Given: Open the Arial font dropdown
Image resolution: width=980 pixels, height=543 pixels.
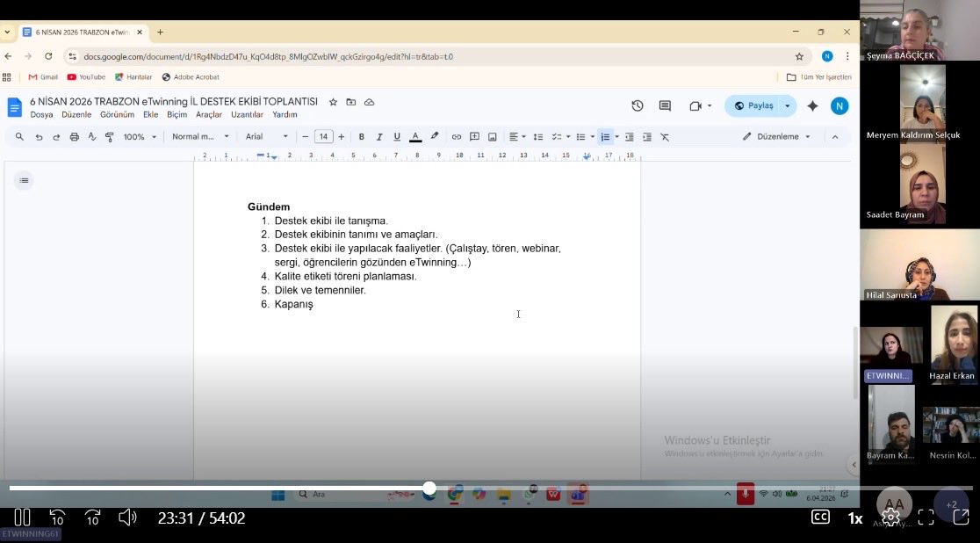Looking at the screenshot, I should 267,136.
